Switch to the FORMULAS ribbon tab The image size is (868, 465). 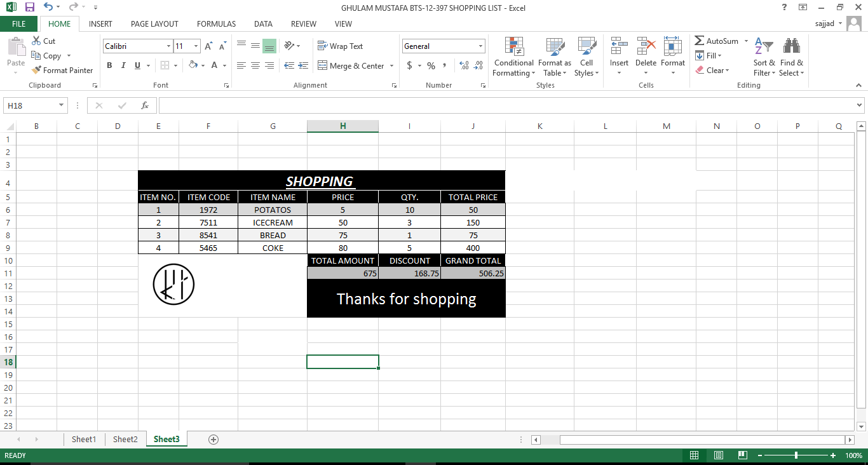[216, 24]
